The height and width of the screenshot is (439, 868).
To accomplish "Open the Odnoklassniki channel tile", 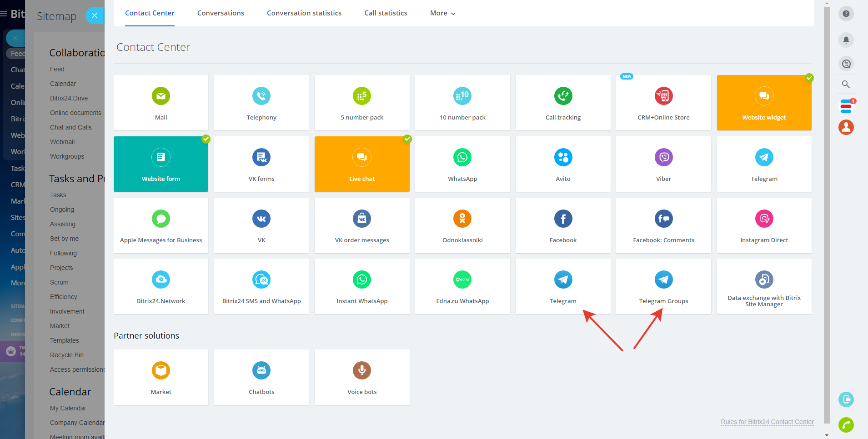I will point(462,225).
